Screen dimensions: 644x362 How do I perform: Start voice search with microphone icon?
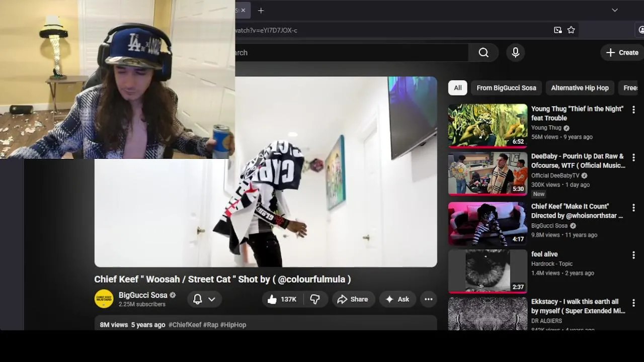[515, 52]
